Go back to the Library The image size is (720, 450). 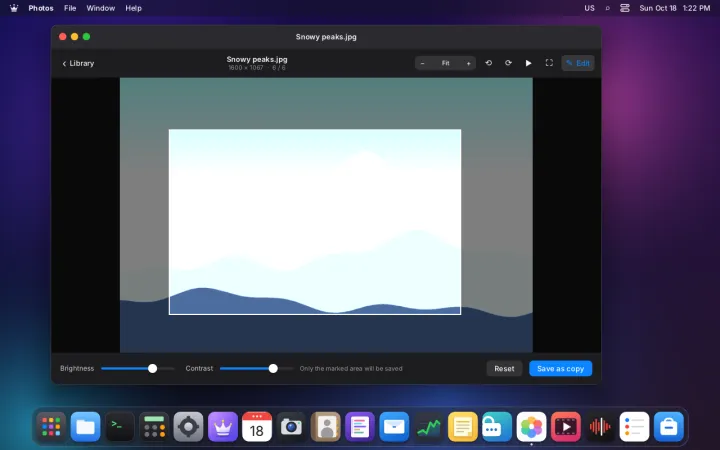point(78,63)
